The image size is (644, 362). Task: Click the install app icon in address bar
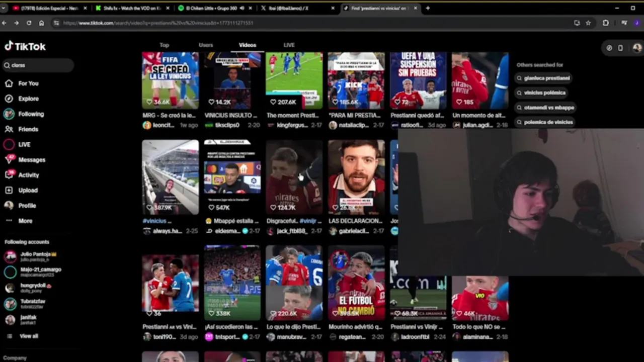point(577,23)
